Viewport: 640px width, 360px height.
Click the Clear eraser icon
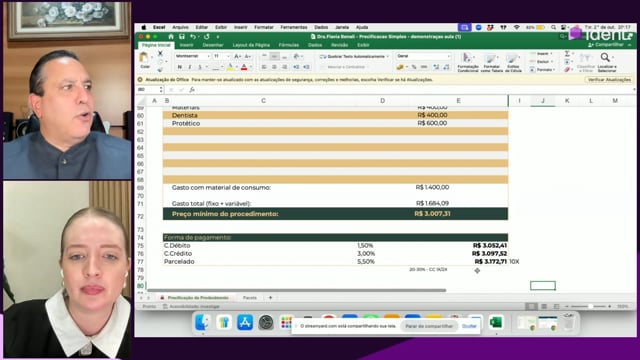(567, 70)
